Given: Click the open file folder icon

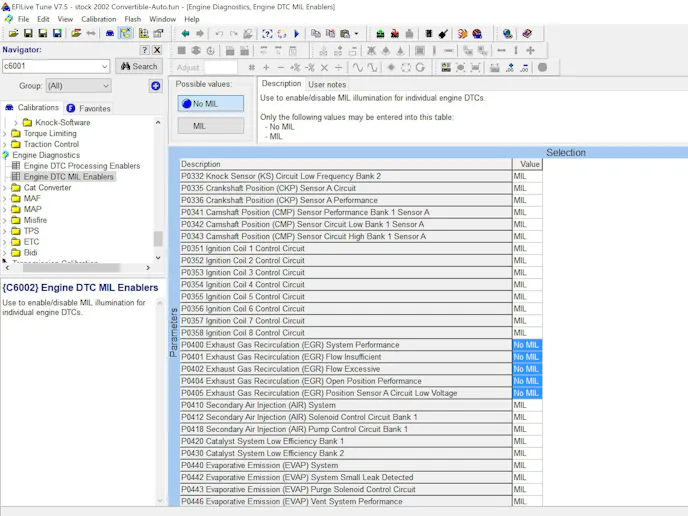Looking at the screenshot, I should click(x=15, y=33).
